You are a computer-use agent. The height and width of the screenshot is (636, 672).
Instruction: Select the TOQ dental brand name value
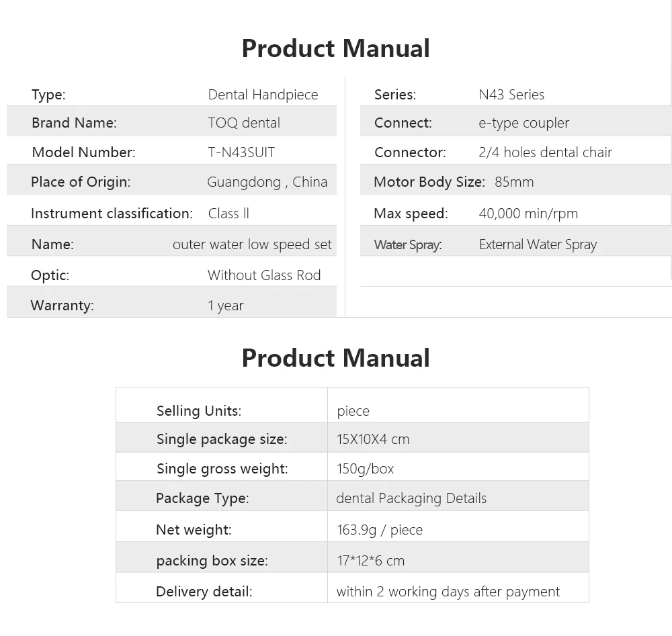(244, 123)
